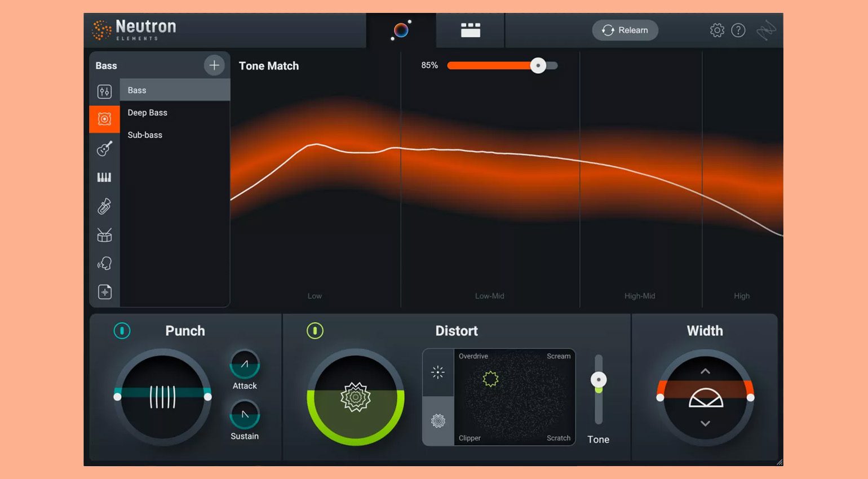
Task: Adjust the Tone Match 85% slider
Action: (538, 65)
